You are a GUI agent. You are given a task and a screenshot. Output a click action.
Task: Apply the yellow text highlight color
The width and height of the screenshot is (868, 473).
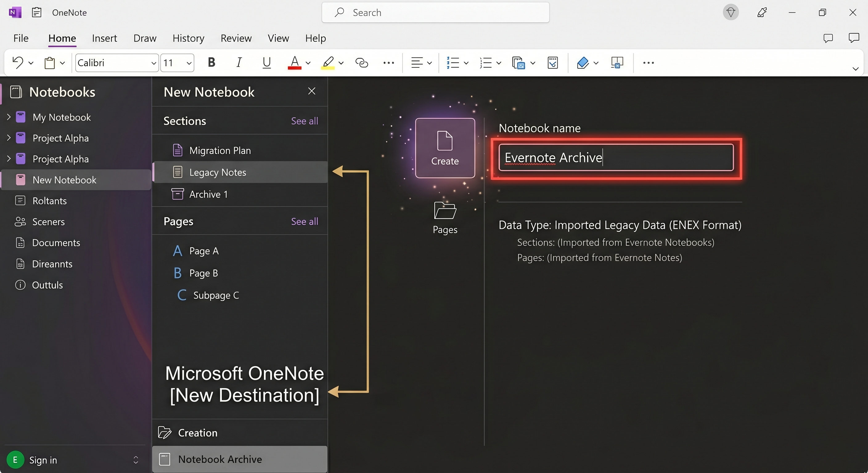click(328, 63)
